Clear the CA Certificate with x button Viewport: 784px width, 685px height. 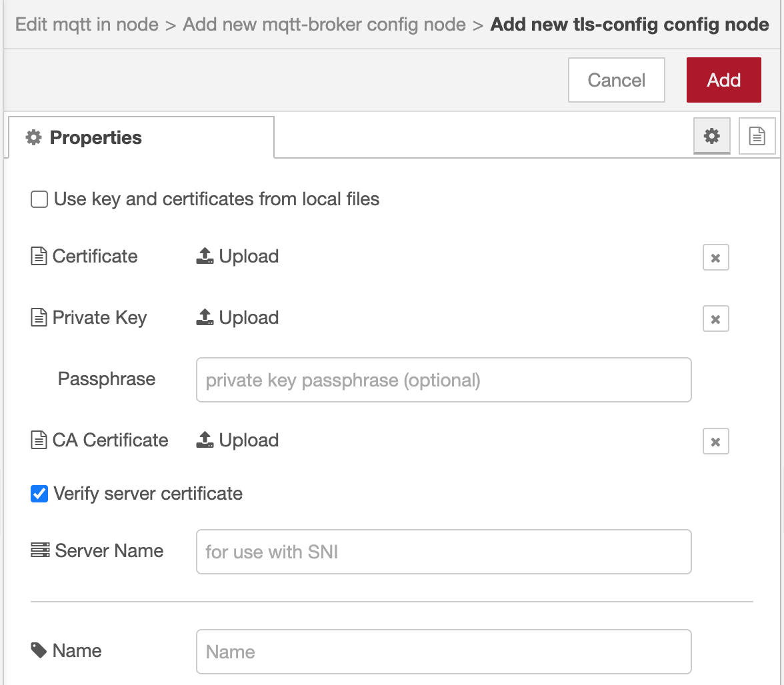(715, 442)
